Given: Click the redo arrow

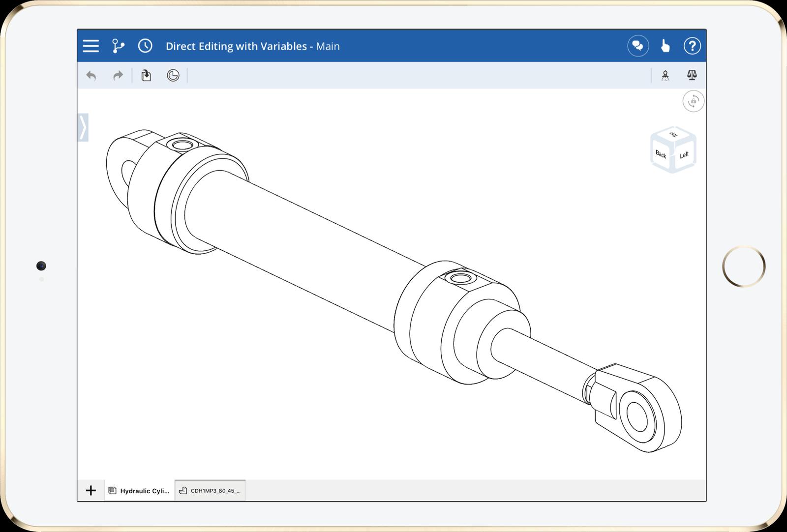Looking at the screenshot, I should (118, 76).
